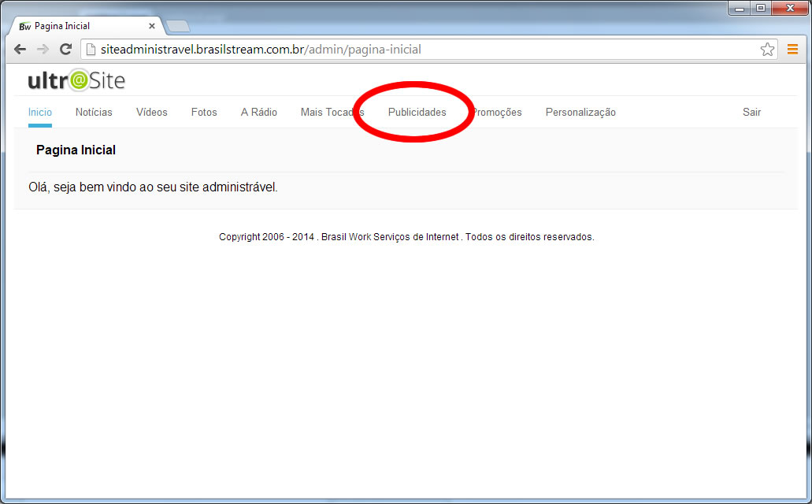Open the Inicio menu item
Screen dimensions: 812x504
click(39, 112)
